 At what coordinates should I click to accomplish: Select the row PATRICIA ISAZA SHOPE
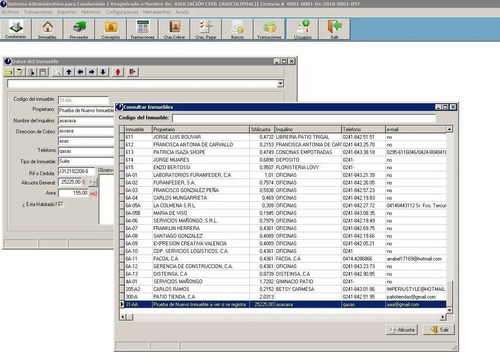coord(283,152)
